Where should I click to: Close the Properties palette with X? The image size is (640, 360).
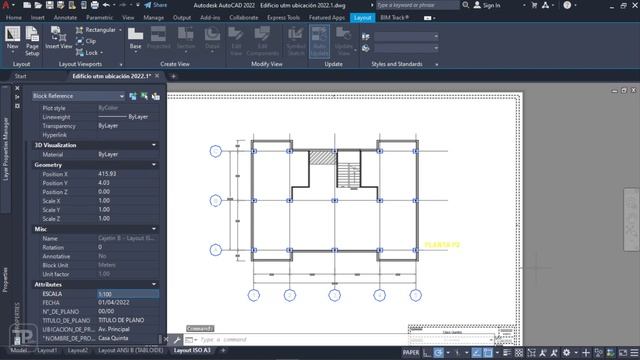tap(17, 88)
